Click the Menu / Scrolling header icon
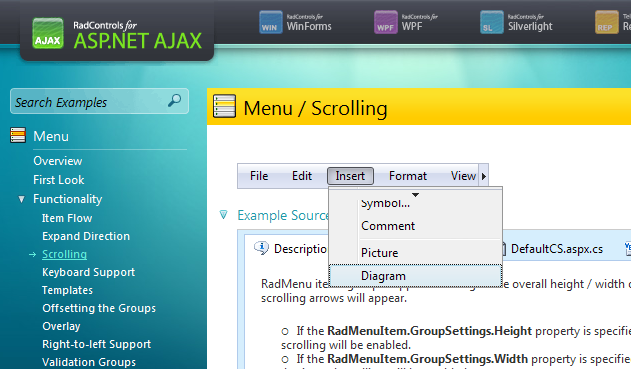 click(x=224, y=107)
